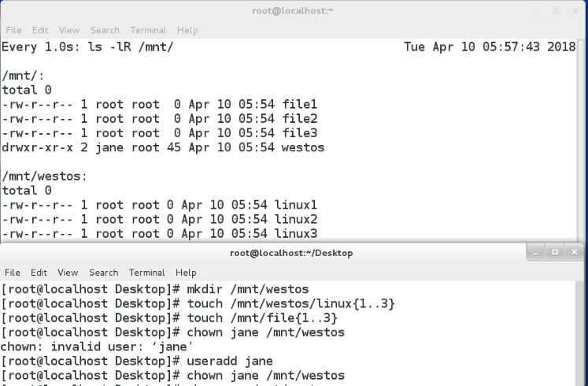Close the root@localhost:~ top window
588x386 pixels.
(575, 11)
